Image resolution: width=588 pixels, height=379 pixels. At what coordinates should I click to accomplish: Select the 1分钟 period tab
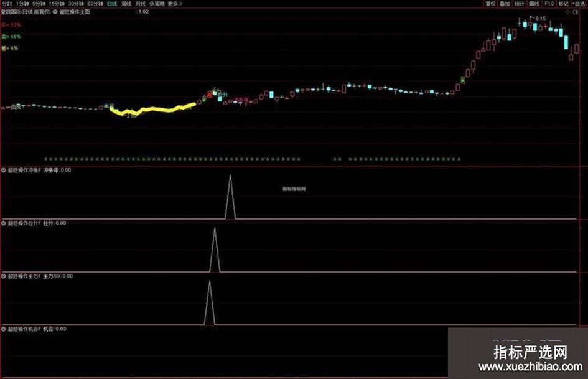(22, 4)
